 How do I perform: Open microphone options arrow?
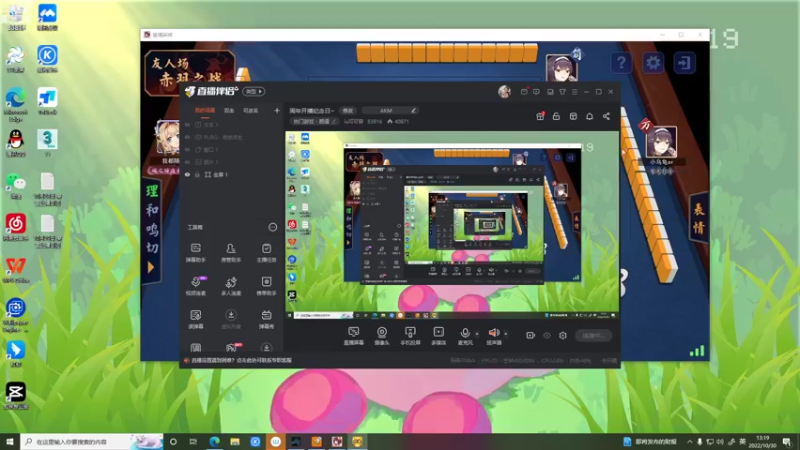click(477, 334)
